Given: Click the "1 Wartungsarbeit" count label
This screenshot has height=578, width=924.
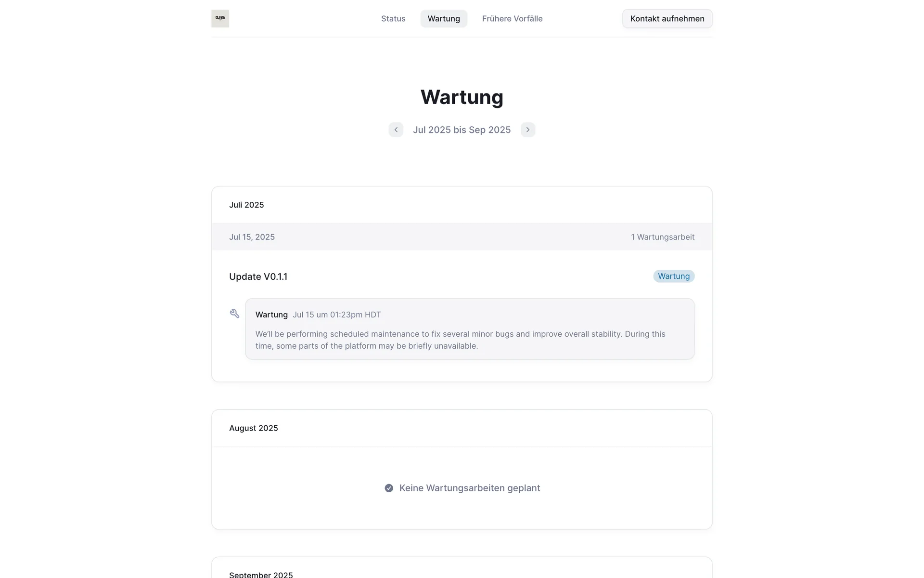Looking at the screenshot, I should point(662,237).
